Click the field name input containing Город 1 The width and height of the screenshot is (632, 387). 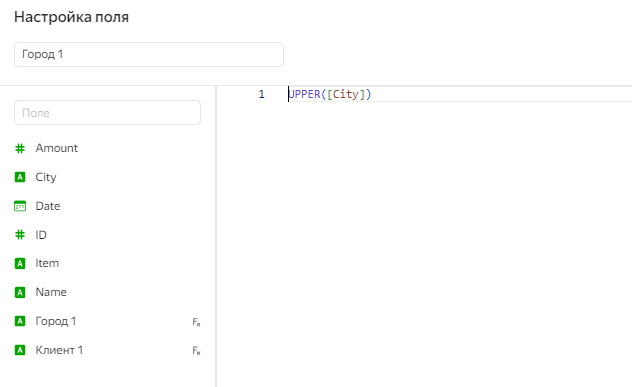click(x=149, y=54)
